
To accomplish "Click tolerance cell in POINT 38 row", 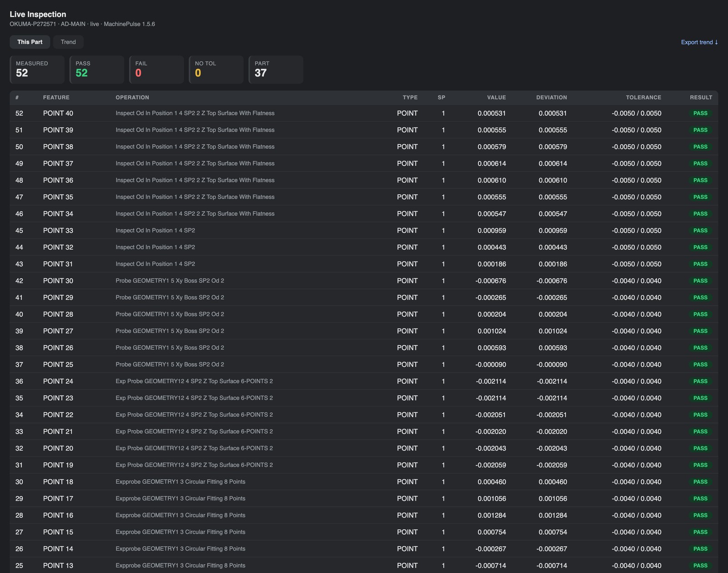I will click(x=637, y=147).
